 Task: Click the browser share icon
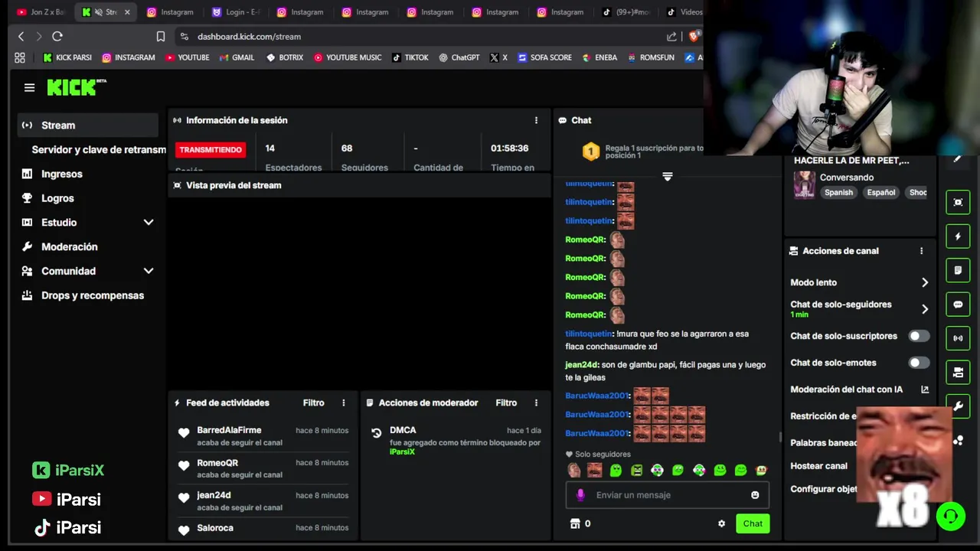(671, 36)
